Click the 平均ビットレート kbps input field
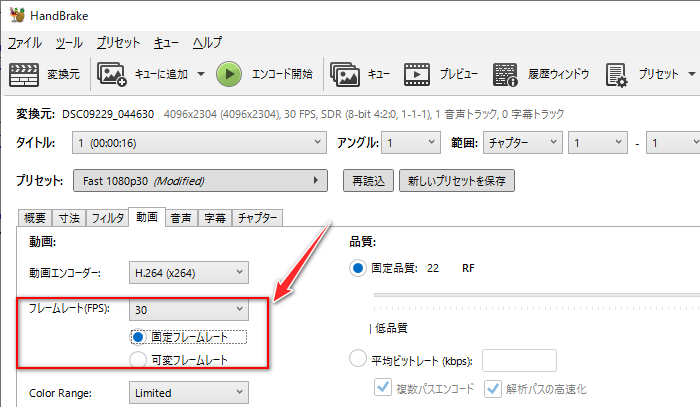The image size is (700, 407). tap(519, 361)
